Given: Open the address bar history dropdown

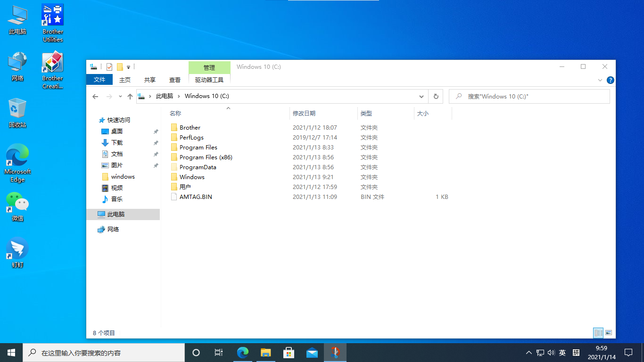Looking at the screenshot, I should click(x=421, y=96).
